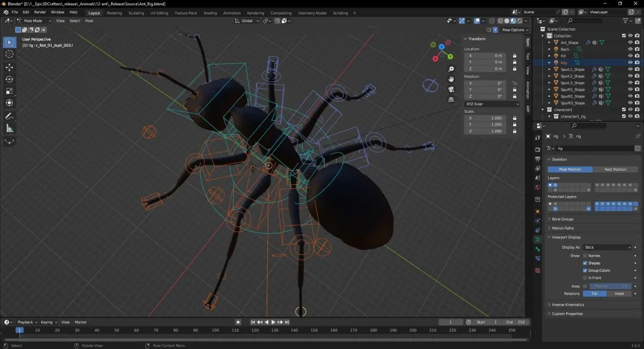Click the viewport zoom magnifier icon

[x=451, y=69]
